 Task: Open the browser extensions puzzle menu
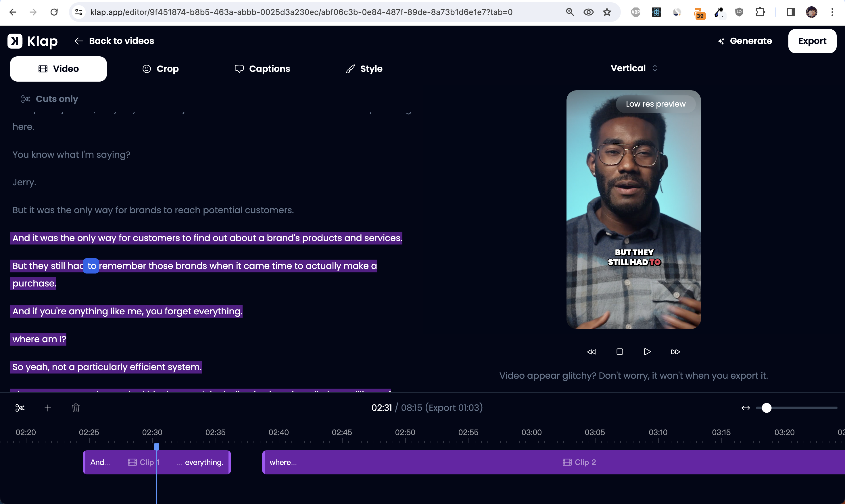760,12
